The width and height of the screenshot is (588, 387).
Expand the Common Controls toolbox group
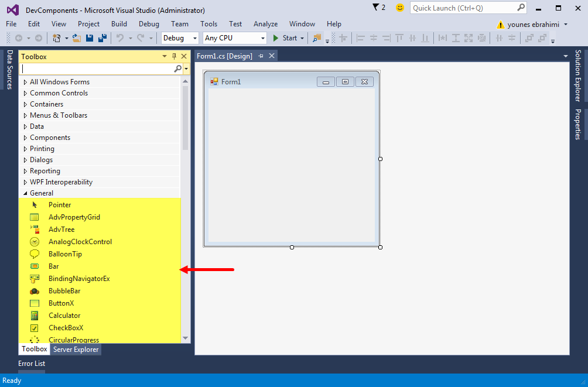pos(25,93)
